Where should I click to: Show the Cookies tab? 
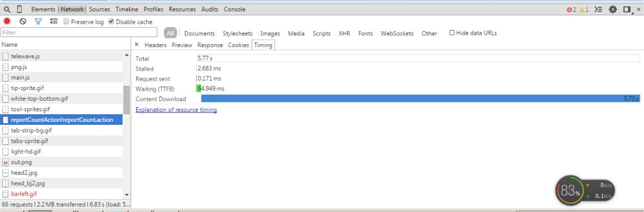239,45
